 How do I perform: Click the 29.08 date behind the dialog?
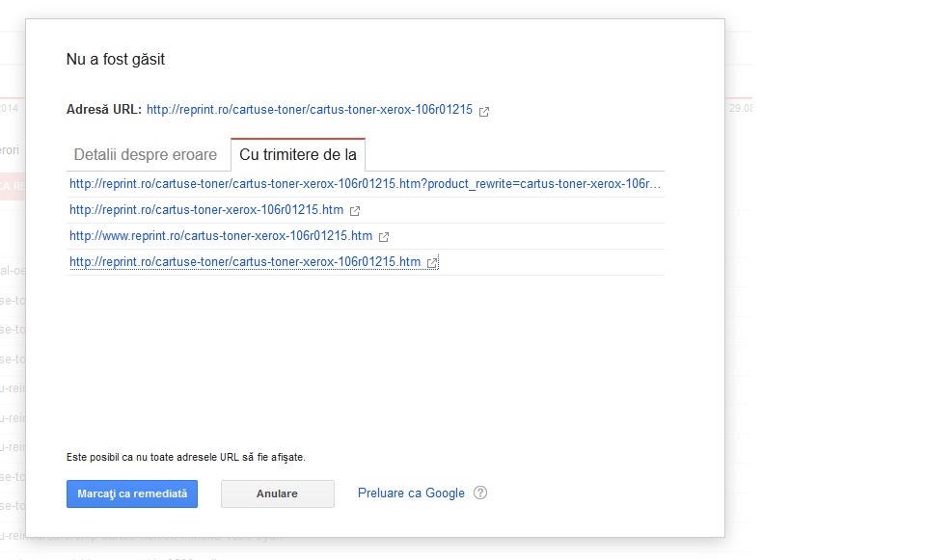click(x=741, y=109)
